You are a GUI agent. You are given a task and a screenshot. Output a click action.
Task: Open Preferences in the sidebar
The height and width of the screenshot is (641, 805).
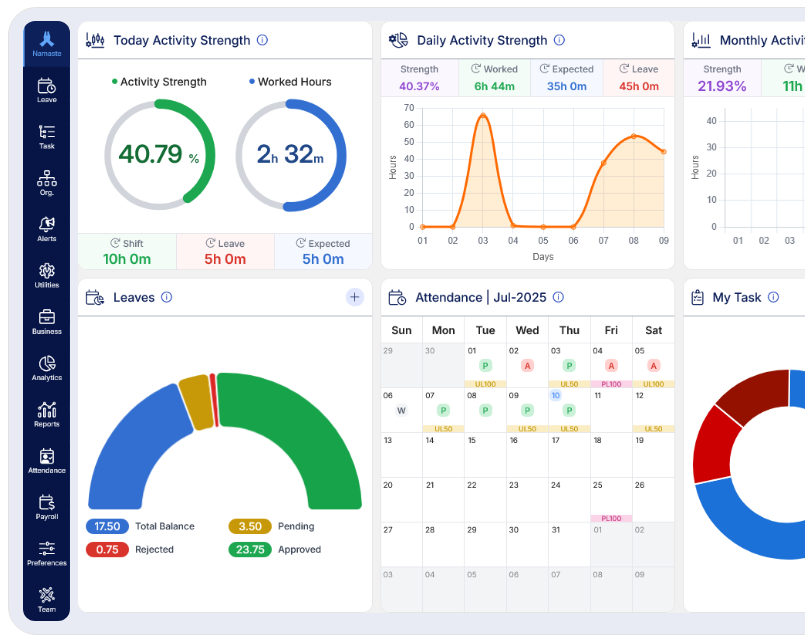tap(46, 551)
